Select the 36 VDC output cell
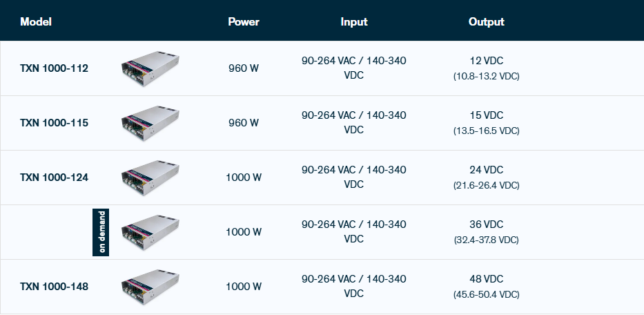The width and height of the screenshot is (644, 315). 487,232
